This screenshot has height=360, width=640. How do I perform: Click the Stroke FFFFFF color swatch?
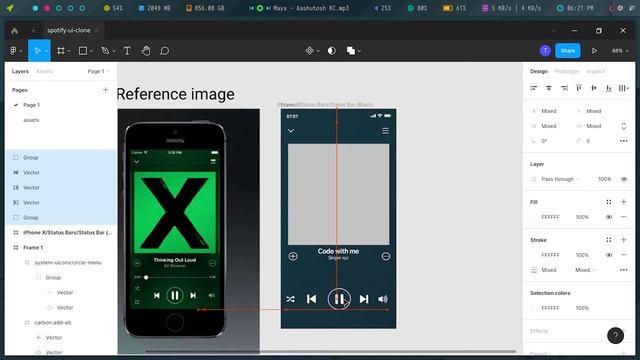pos(534,255)
